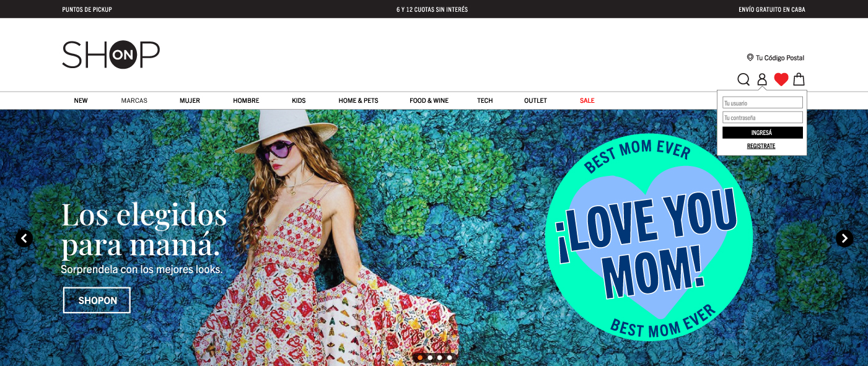868x366 pixels.
Task: Go to previous banner slide arrow
Action: click(24, 238)
